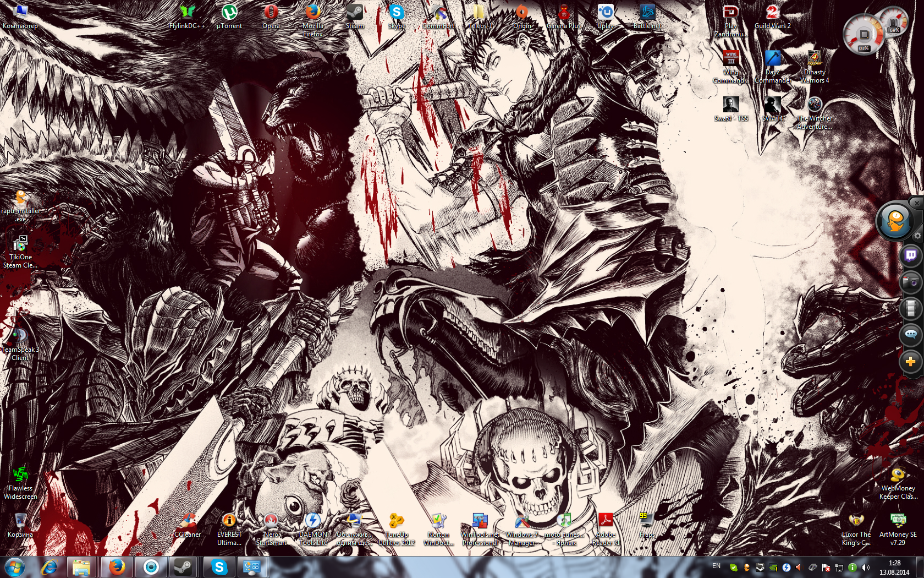Switch to Firefox in the taskbar

[117, 567]
